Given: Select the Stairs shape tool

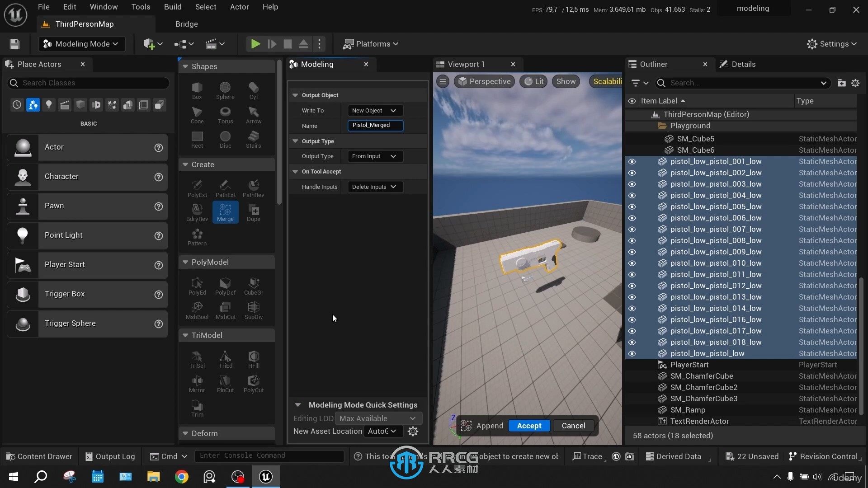Looking at the screenshot, I should 254,139.
